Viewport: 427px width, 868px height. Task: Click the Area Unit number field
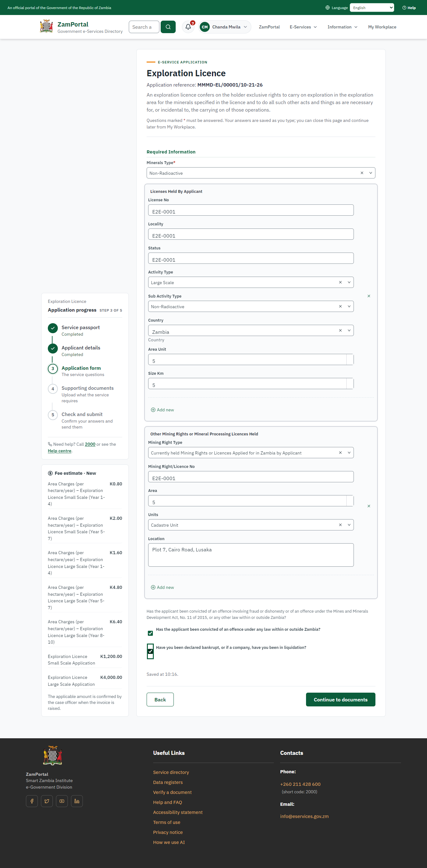point(251,359)
